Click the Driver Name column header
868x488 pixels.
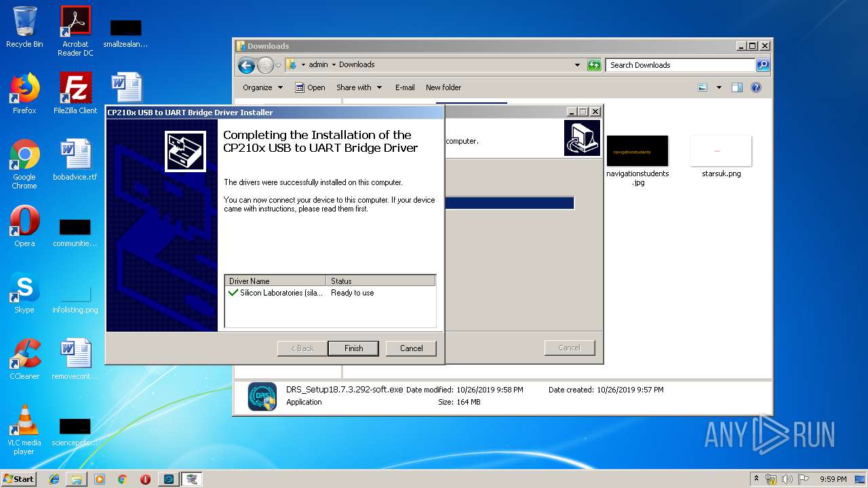[x=275, y=281]
